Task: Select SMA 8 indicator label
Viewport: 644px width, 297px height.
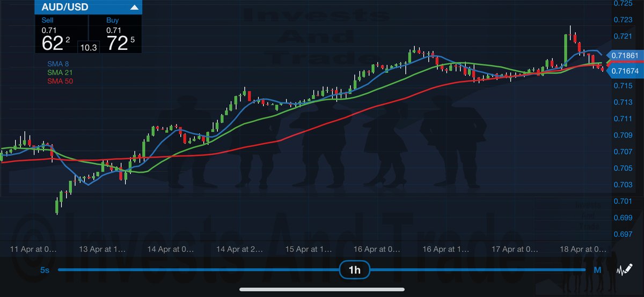Action: tap(59, 64)
